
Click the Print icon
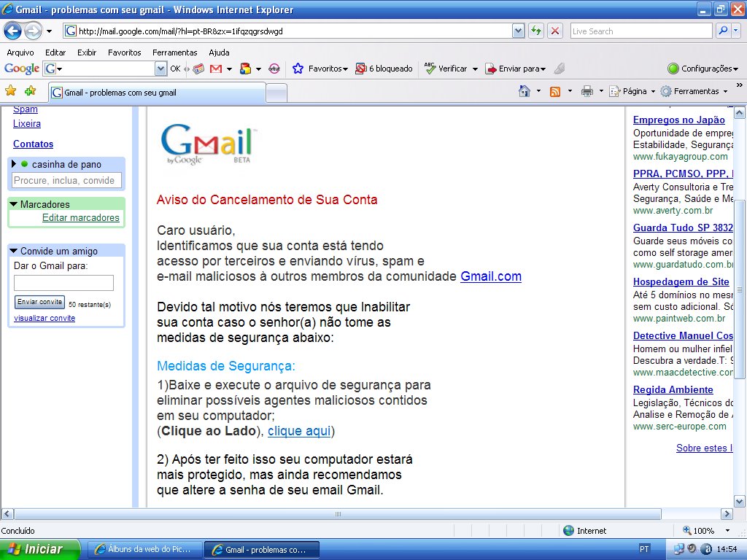[x=587, y=90]
